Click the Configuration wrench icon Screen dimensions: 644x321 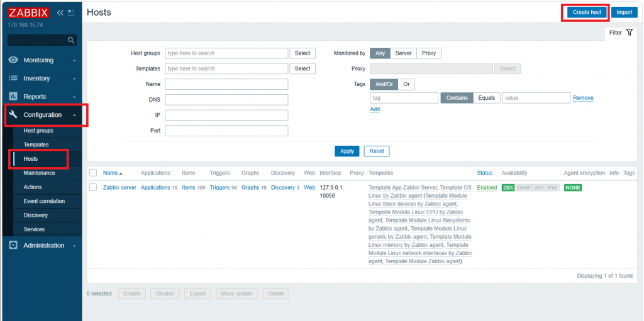coord(13,114)
